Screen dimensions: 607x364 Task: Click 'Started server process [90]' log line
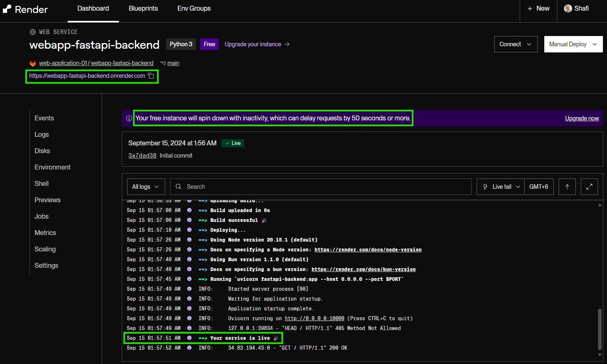pos(268,289)
